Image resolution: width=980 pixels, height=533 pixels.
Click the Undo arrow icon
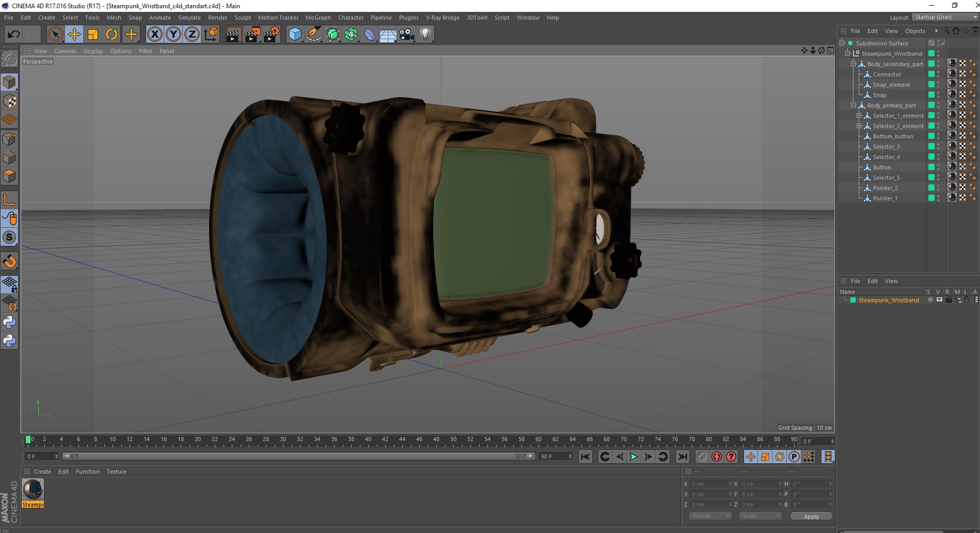pos(13,35)
